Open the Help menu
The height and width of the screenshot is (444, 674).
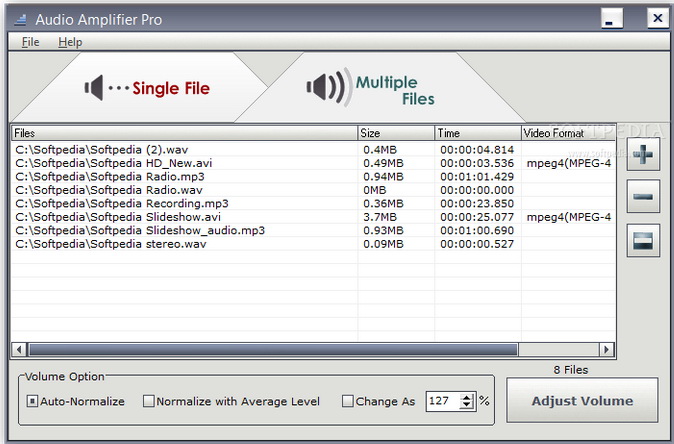pyautogui.click(x=70, y=42)
